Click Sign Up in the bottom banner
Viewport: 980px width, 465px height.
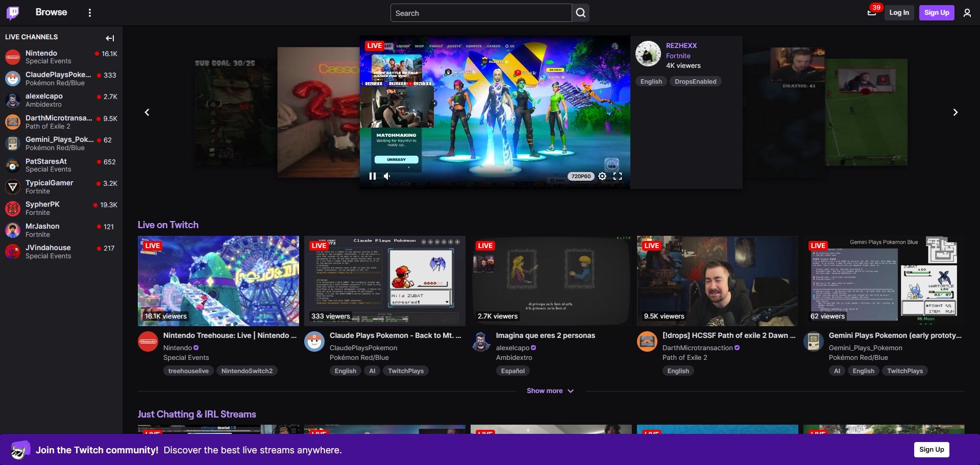(932, 449)
